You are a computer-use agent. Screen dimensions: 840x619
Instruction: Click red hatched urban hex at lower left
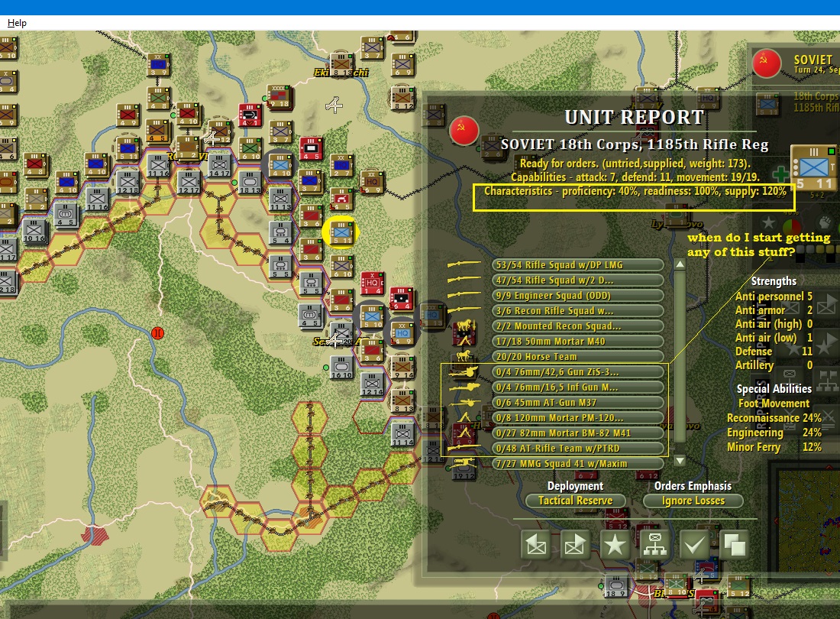95,536
